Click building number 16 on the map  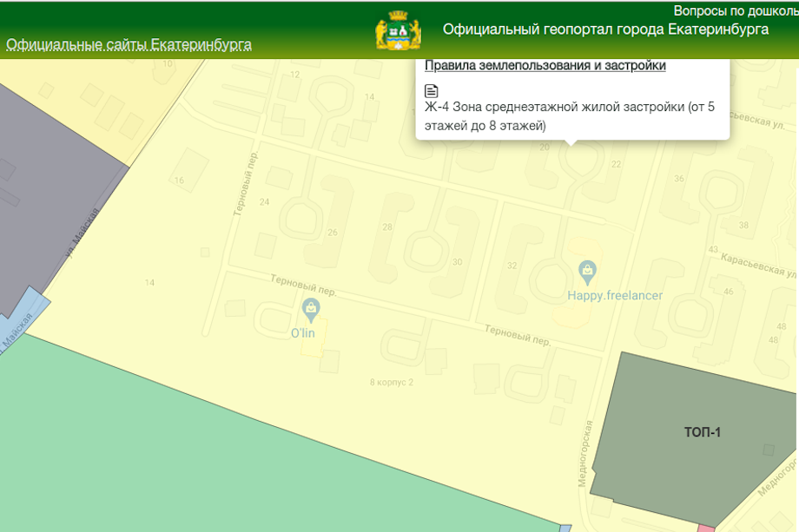click(x=179, y=181)
